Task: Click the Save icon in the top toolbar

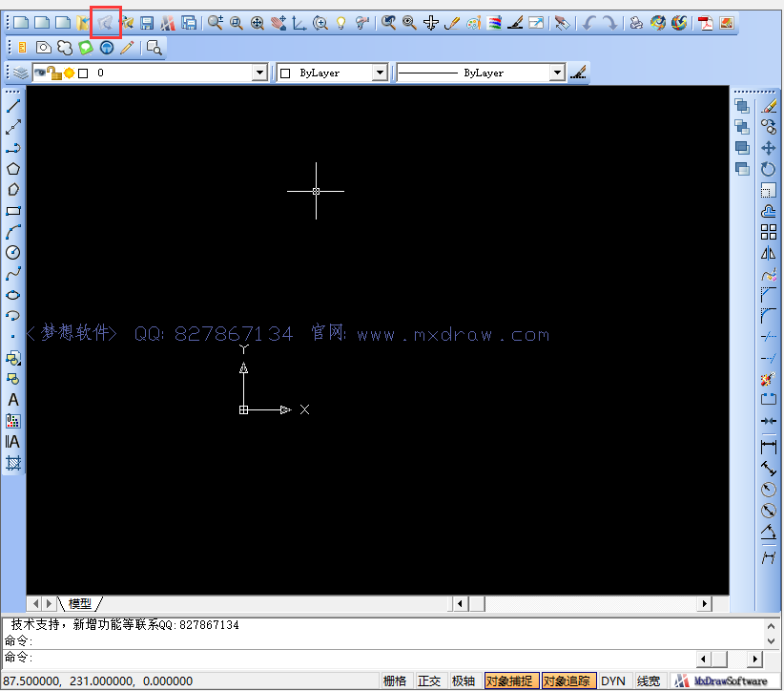Action: (x=145, y=21)
